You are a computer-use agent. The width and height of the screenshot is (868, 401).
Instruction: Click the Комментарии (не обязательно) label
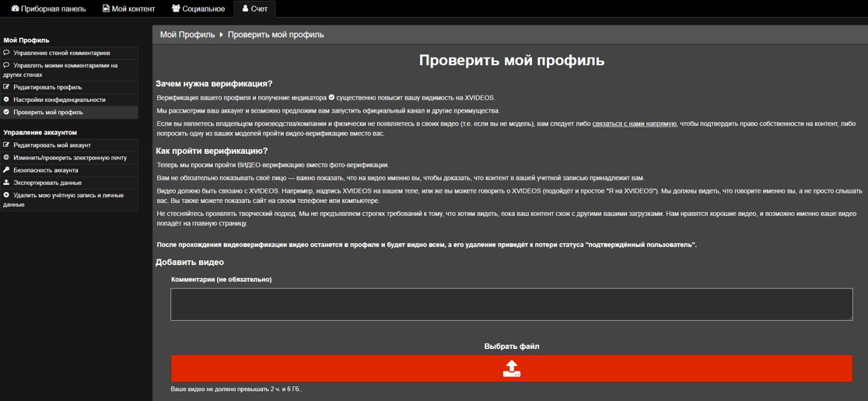point(222,279)
